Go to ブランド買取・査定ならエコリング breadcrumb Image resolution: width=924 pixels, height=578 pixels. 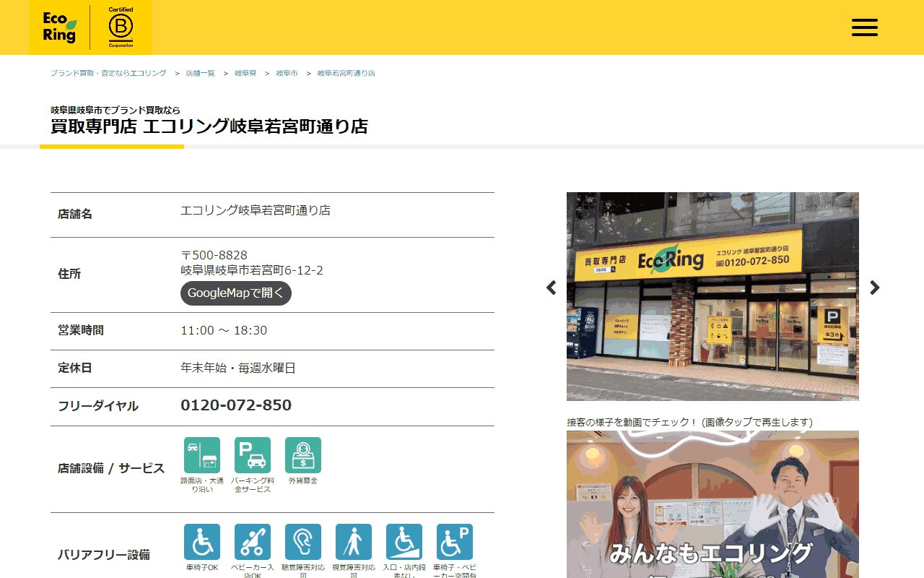[x=108, y=73]
